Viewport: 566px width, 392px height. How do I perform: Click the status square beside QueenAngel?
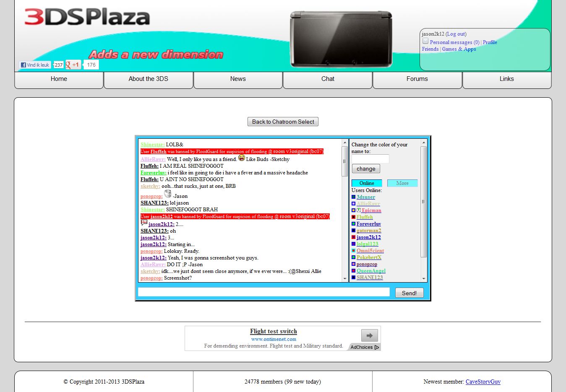(x=353, y=271)
